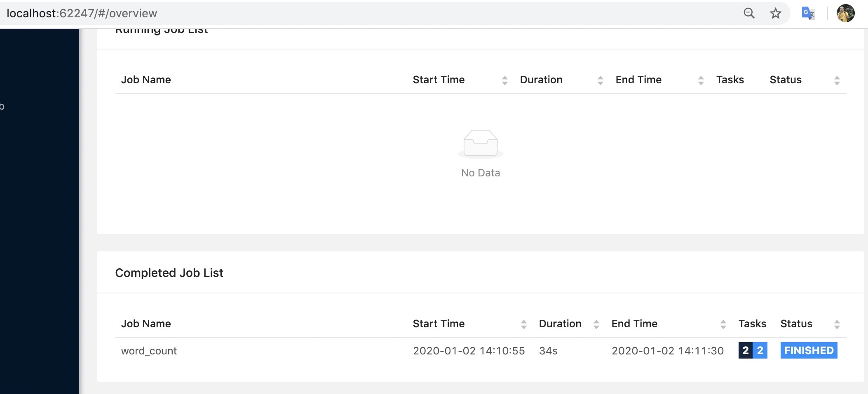Click Tasks header in completed job table
The image size is (868, 394).
(x=752, y=324)
